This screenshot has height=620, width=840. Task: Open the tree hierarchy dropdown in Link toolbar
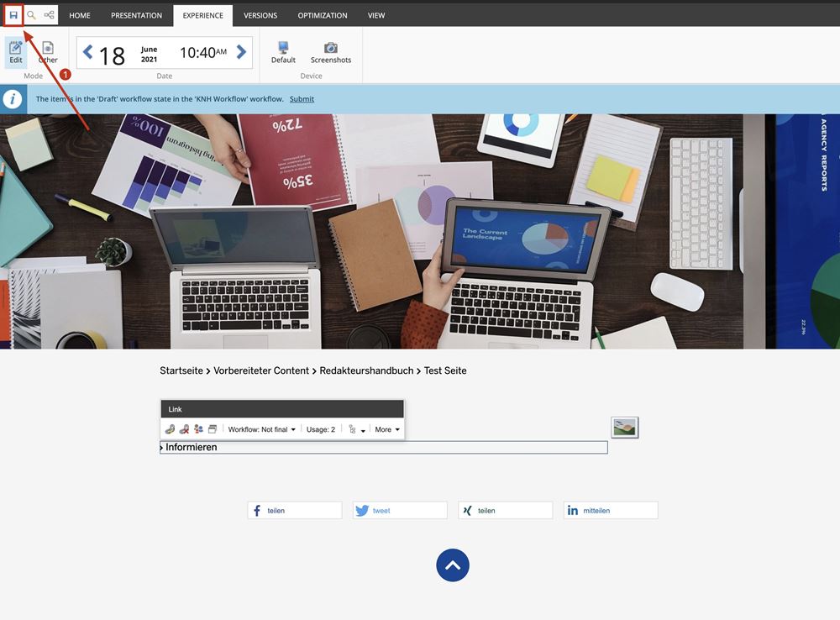[x=357, y=429]
